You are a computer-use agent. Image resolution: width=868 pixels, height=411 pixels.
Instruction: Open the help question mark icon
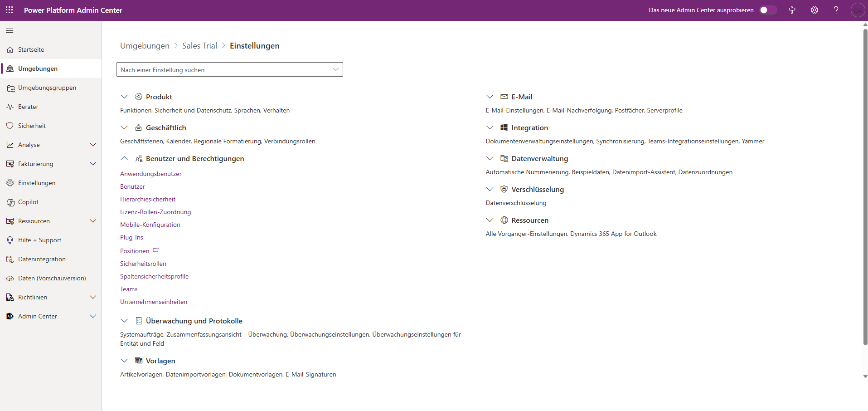(836, 10)
